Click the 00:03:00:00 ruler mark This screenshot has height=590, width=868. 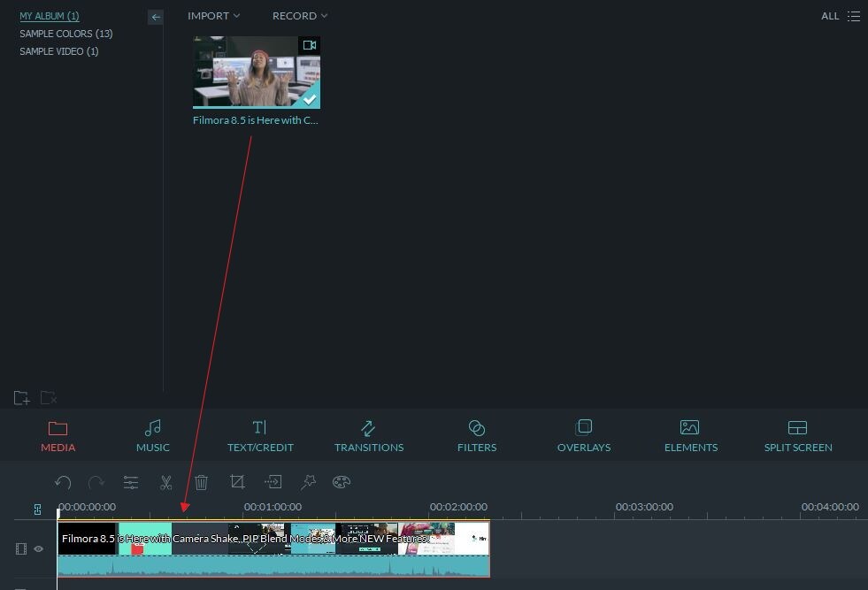point(644,507)
